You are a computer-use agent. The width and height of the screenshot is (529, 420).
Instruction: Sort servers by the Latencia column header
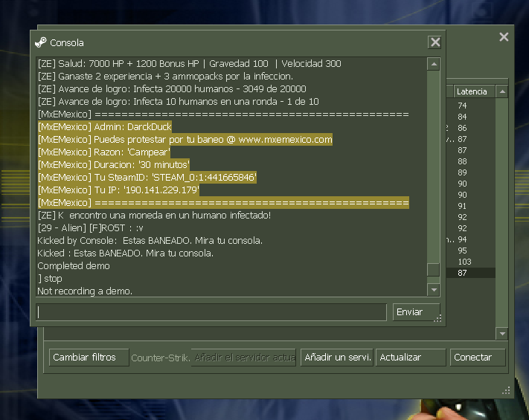474,91
